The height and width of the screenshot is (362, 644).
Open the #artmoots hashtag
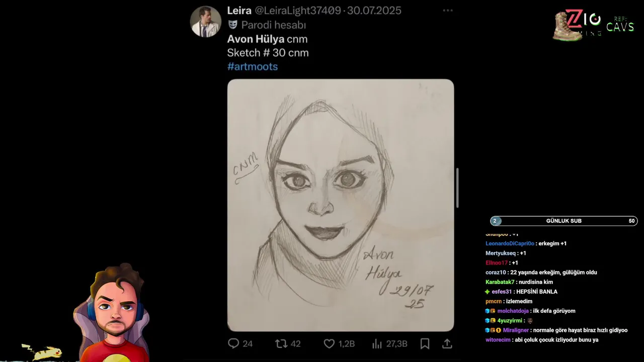click(x=252, y=66)
